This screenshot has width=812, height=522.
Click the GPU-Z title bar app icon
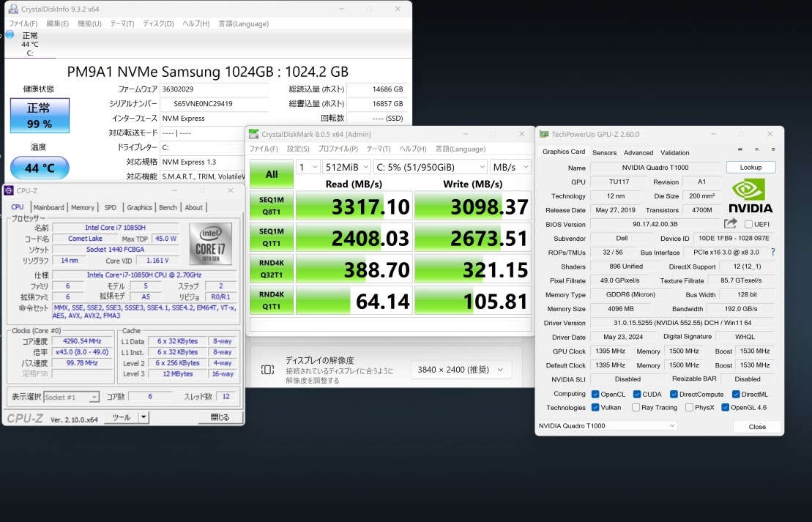pos(544,134)
